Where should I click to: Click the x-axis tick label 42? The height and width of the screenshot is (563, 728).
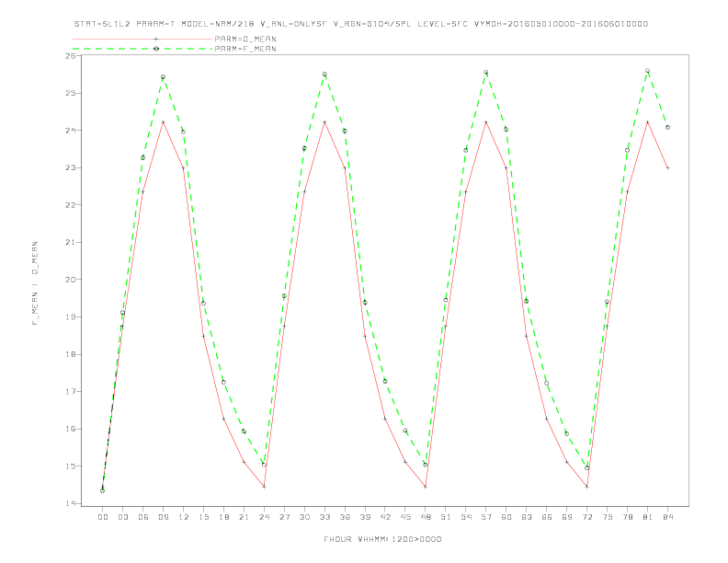(x=385, y=517)
